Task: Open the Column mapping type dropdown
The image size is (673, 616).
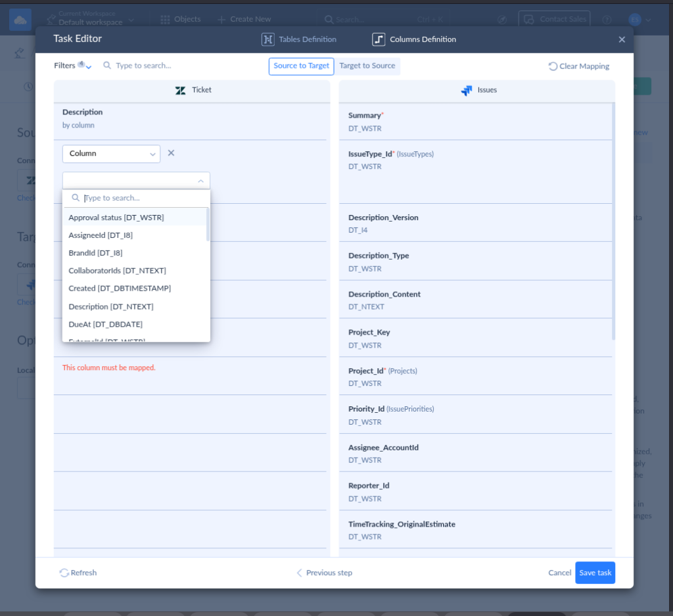Action: (x=111, y=153)
